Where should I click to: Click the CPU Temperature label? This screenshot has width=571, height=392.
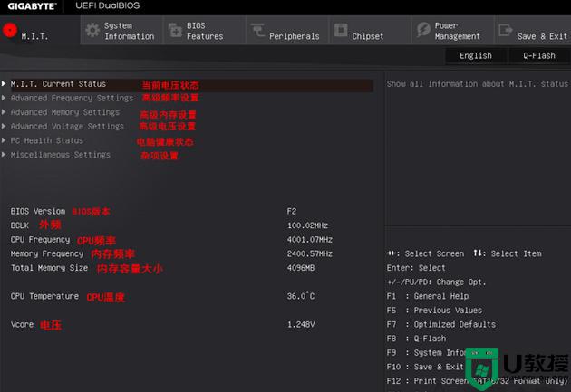tap(44, 296)
